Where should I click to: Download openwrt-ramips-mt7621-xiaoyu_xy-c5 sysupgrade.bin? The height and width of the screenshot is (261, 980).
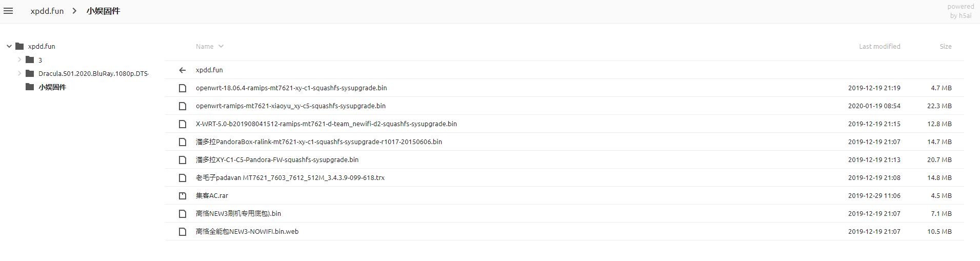[290, 106]
